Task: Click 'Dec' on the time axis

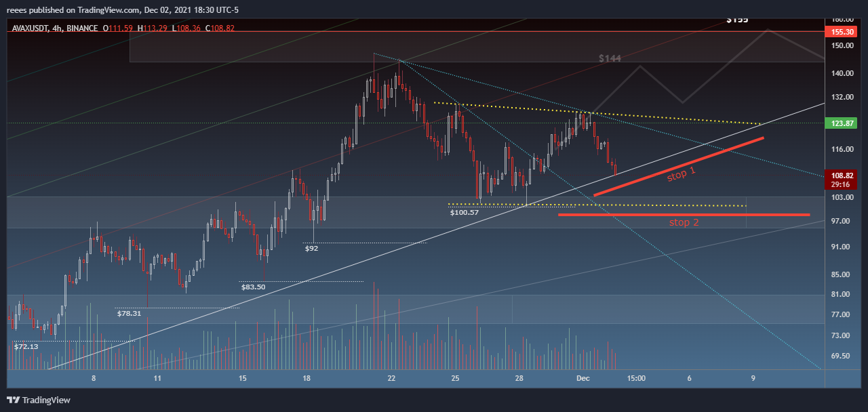Action: (x=582, y=378)
